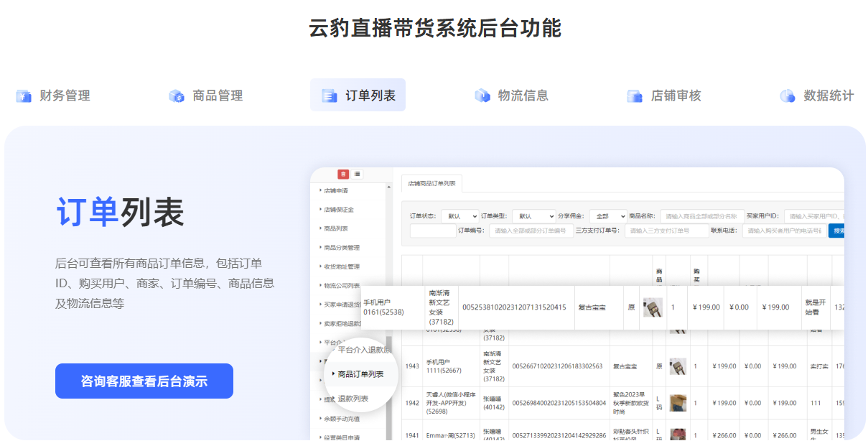Image resolution: width=868 pixels, height=446 pixels.
Task: Click the 联系电话 input field
Action: [785, 231]
